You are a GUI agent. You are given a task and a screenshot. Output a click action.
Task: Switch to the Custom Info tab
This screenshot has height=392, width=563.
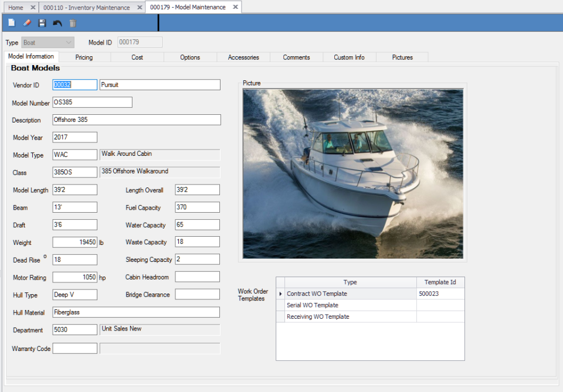tap(349, 57)
